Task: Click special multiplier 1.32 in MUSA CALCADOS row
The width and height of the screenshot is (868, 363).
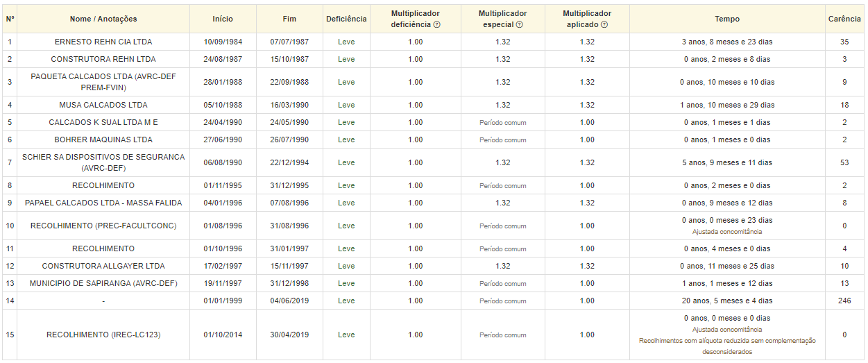Action: pyautogui.click(x=503, y=105)
